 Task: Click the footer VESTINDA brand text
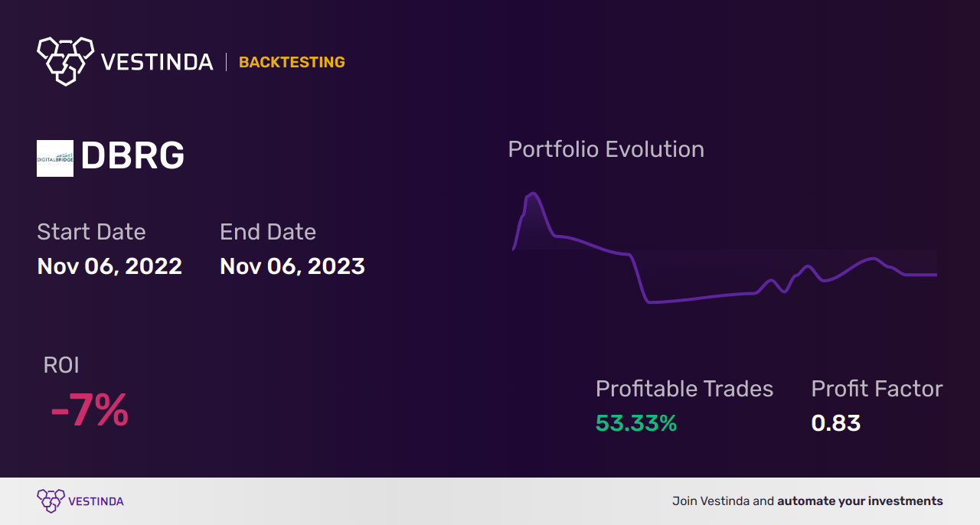[96, 501]
